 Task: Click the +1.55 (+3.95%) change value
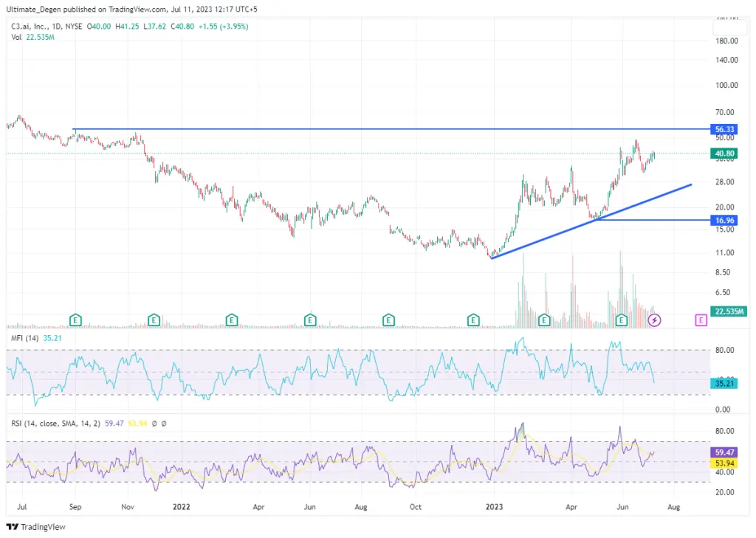(x=223, y=27)
